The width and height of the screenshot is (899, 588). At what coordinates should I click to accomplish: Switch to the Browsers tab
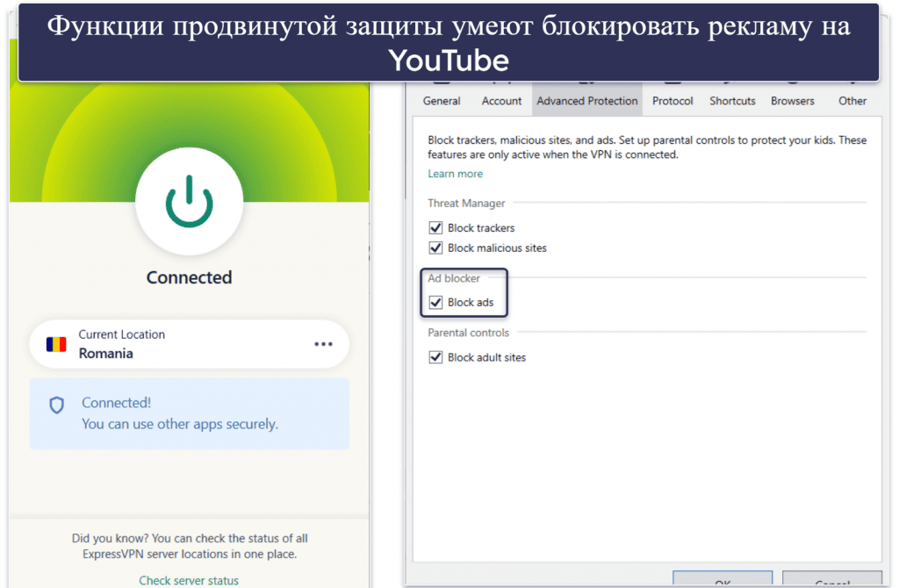pyautogui.click(x=793, y=101)
